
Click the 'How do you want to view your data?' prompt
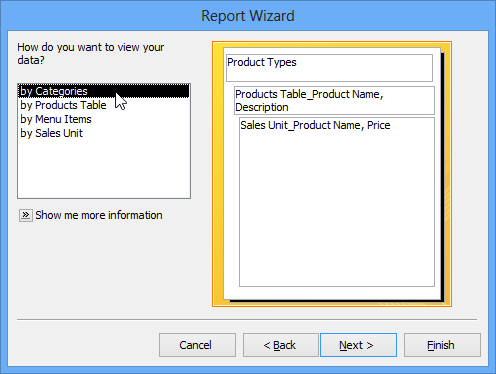90,54
